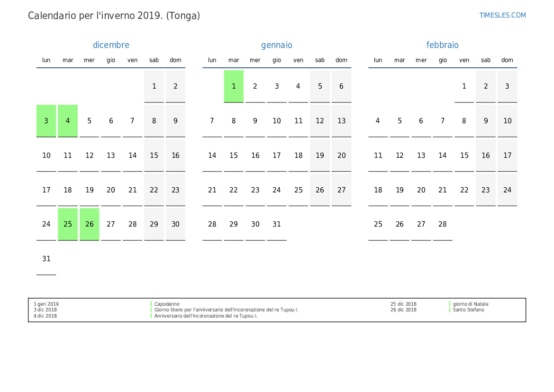Click the Capodanno legend entry

[167, 304]
